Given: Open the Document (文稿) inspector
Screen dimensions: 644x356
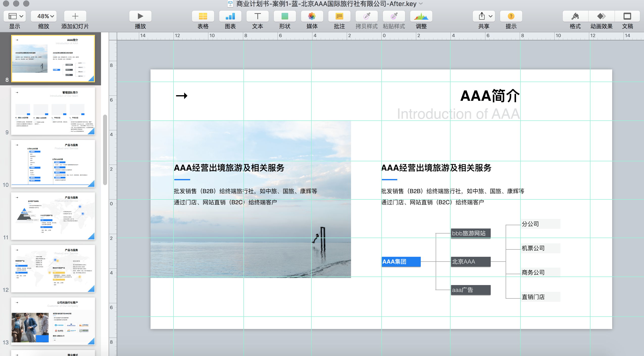Looking at the screenshot, I should 627,16.
